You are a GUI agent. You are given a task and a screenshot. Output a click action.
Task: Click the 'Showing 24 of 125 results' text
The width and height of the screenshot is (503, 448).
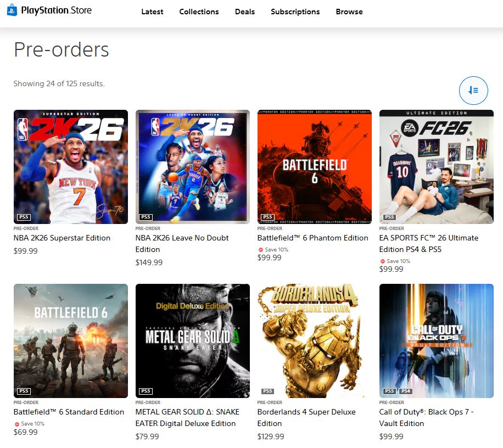(59, 83)
